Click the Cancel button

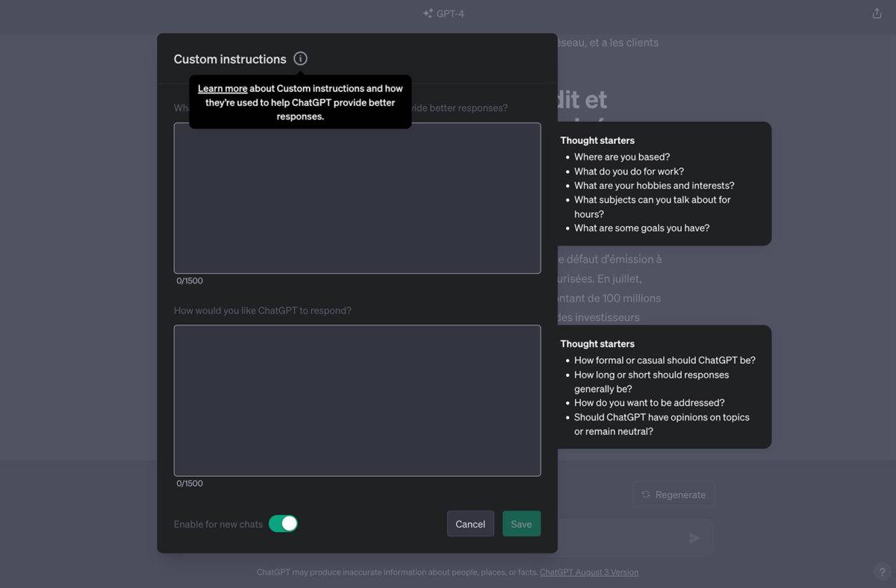tap(470, 524)
